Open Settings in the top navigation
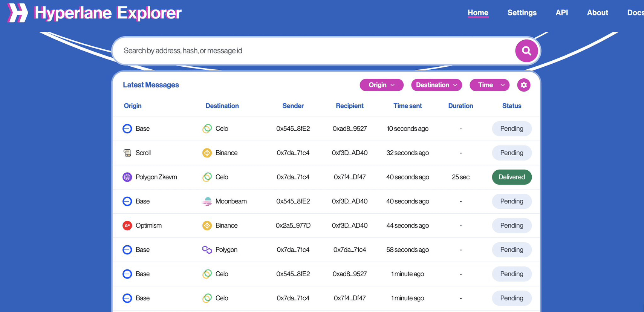The image size is (644, 312). click(522, 13)
